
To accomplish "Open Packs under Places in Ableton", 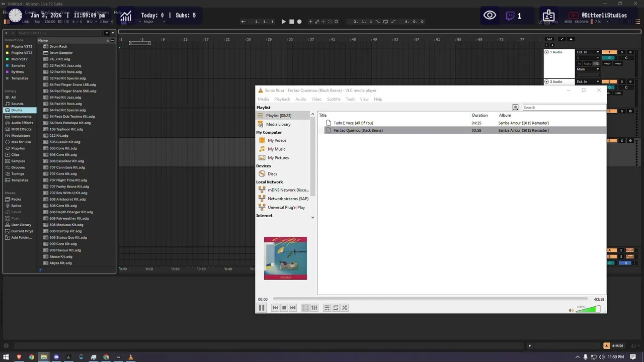I will click(20, 199).
